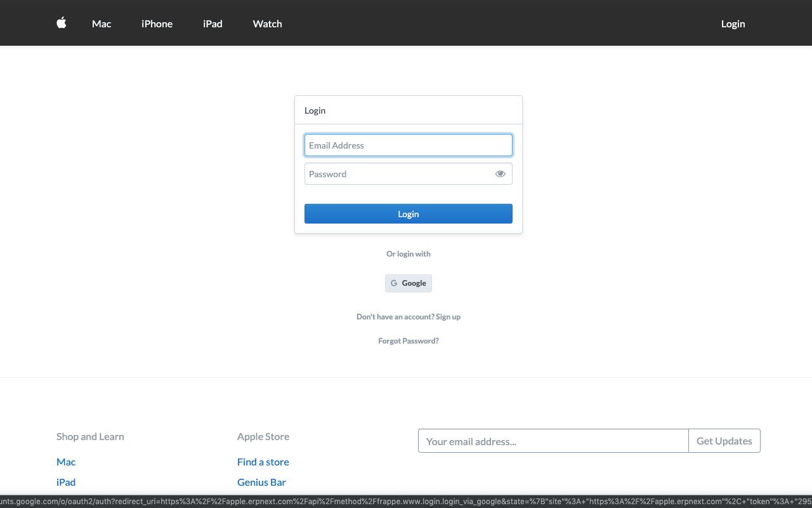Go to the iPad navigation item

(x=213, y=24)
